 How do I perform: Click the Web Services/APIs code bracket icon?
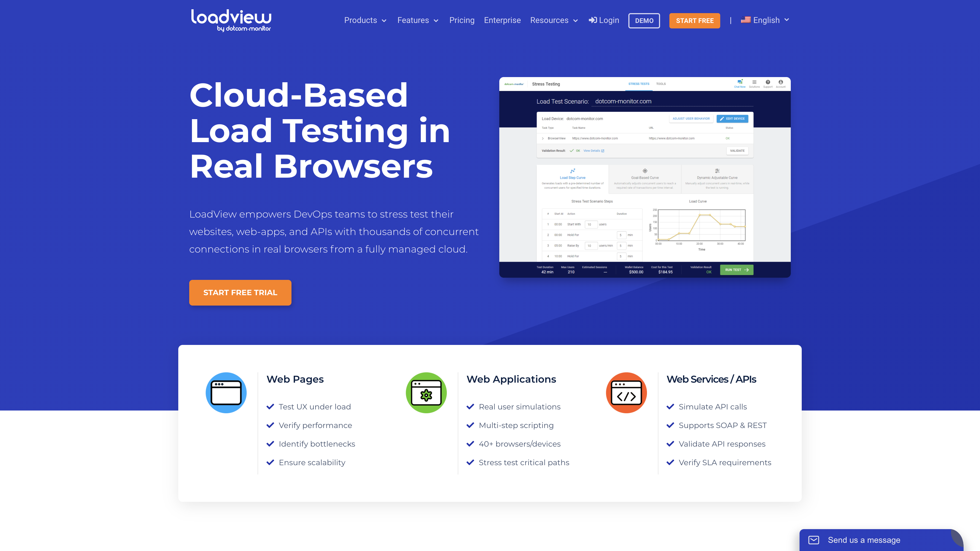click(625, 392)
